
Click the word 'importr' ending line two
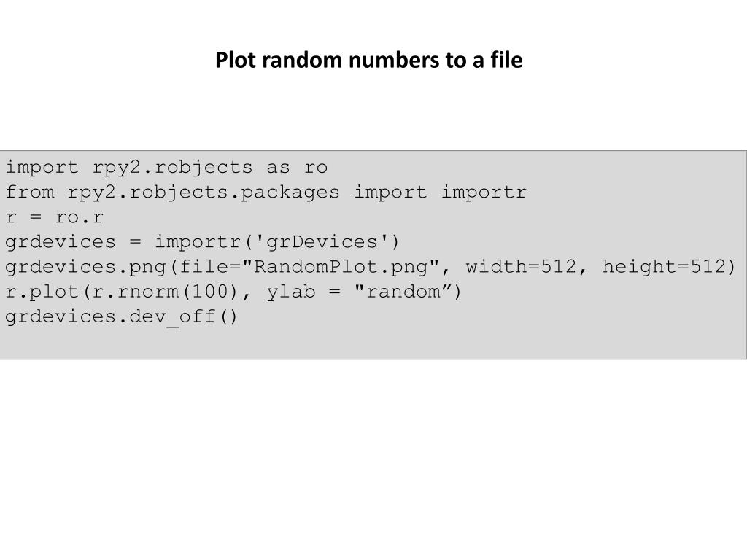click(x=484, y=192)
